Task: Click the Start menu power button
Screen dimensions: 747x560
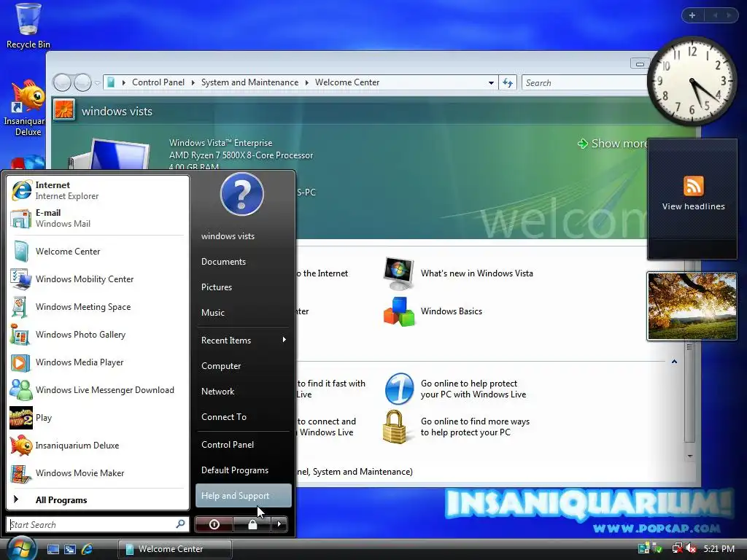Action: [214, 524]
